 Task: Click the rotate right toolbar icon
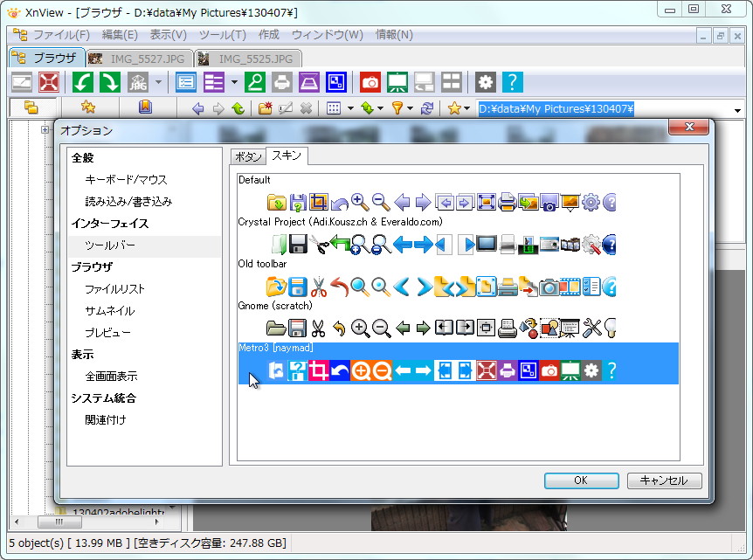point(110,83)
